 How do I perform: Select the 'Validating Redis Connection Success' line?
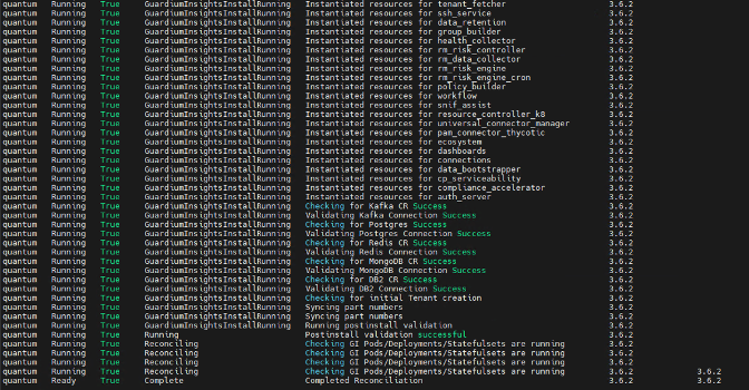(391, 252)
